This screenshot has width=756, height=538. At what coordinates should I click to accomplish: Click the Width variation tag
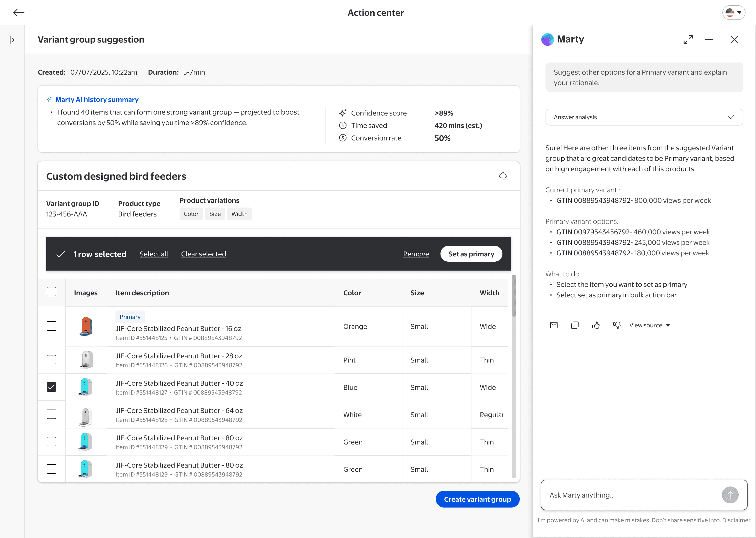click(239, 214)
